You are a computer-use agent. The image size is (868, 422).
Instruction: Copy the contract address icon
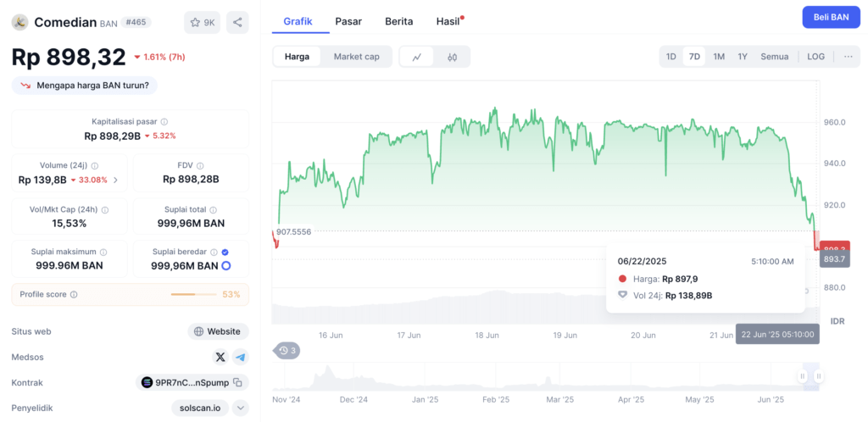point(237,382)
